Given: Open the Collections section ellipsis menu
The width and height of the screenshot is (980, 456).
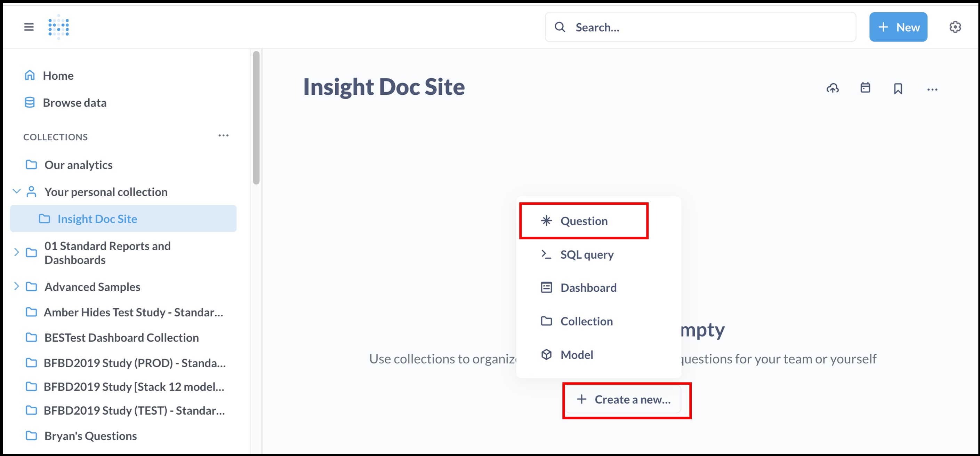Looking at the screenshot, I should 223,136.
